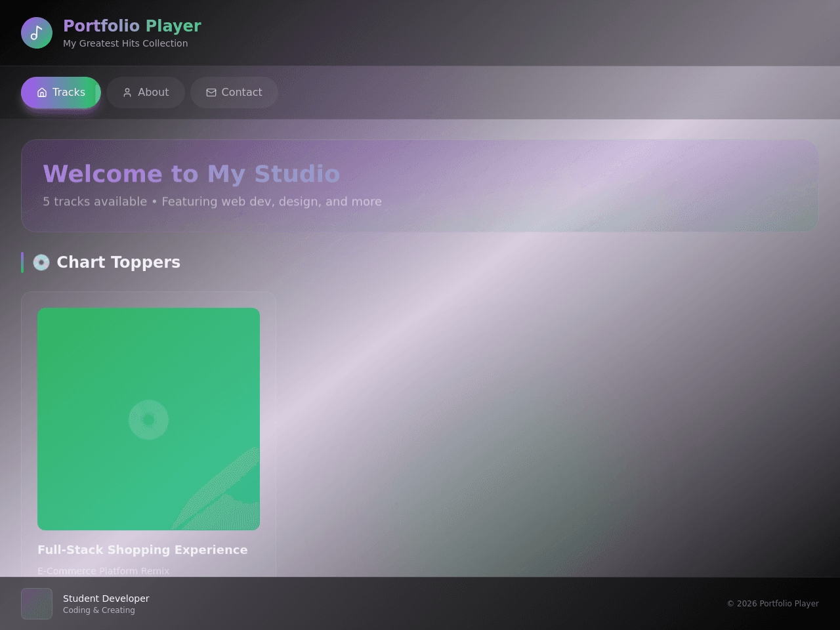Click the Welcome to My Studio heading
Screen dimensions: 840x630
(192, 174)
